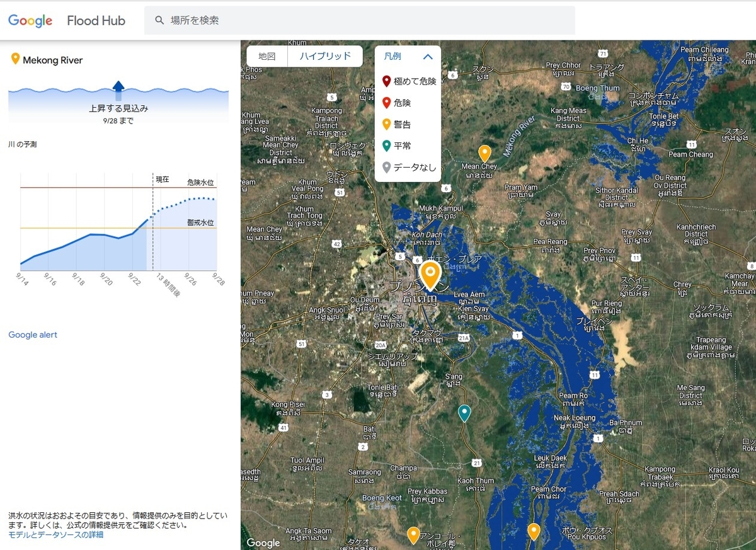Click the large selected Phnom Penh gauge marker

pos(430,276)
